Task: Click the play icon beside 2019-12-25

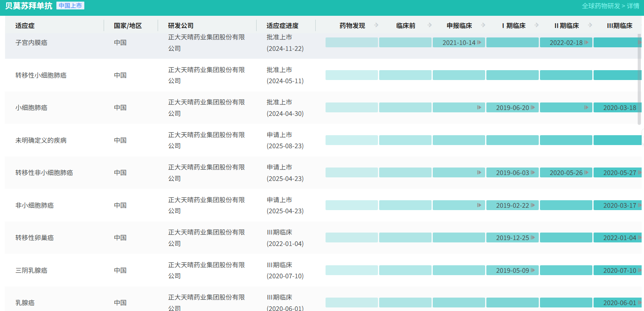Action: coord(533,238)
